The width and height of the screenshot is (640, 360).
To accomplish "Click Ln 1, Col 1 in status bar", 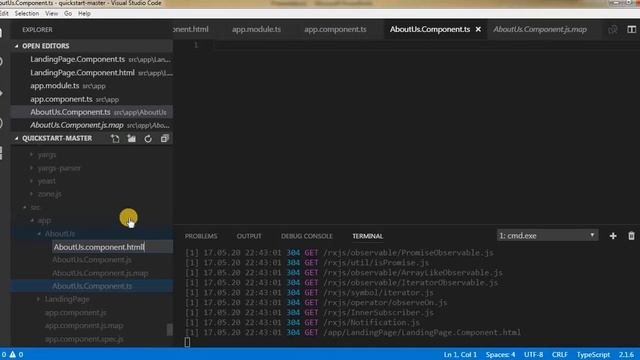I will pos(460,354).
